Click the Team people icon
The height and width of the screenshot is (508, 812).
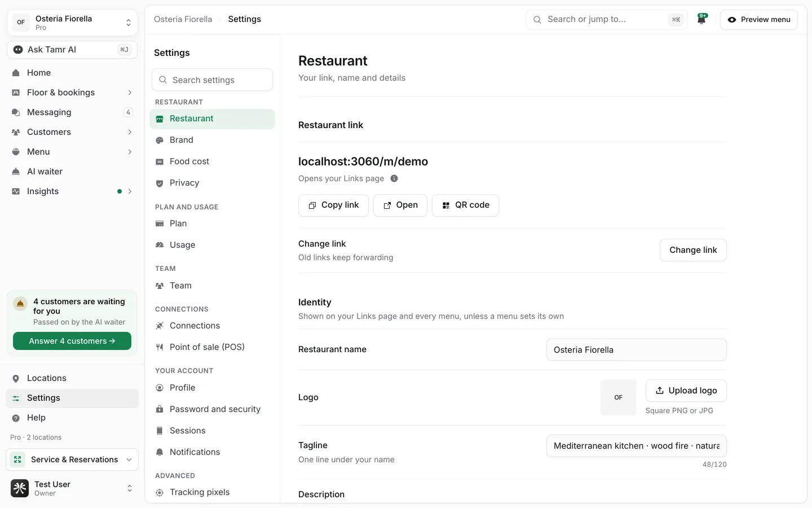(160, 286)
